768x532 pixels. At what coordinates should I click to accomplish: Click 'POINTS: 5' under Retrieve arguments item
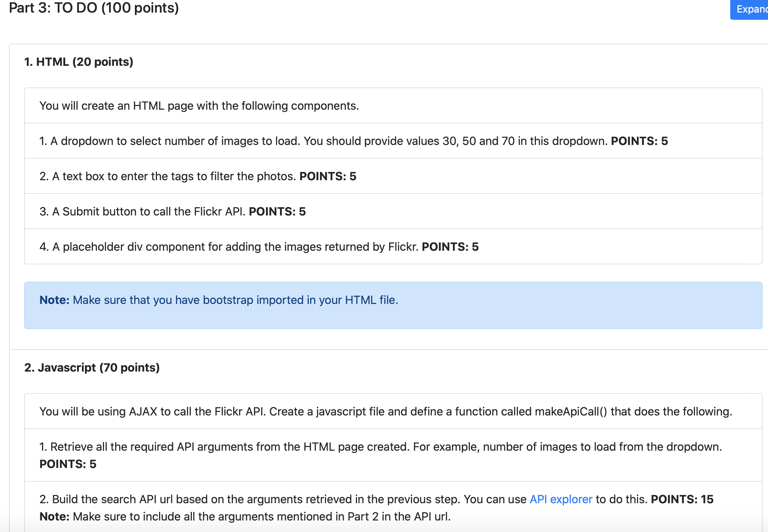pos(68,464)
